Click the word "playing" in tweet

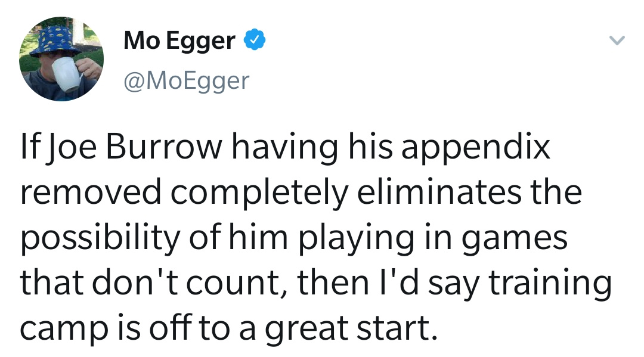(356, 239)
